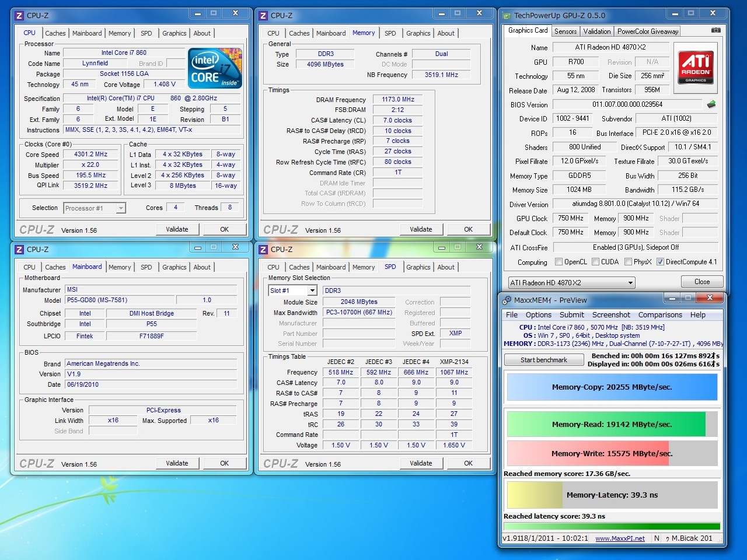Screen dimensions: 747x560
Task: Click the MaxxMEM PreView title bar icon
Action: tap(506, 300)
